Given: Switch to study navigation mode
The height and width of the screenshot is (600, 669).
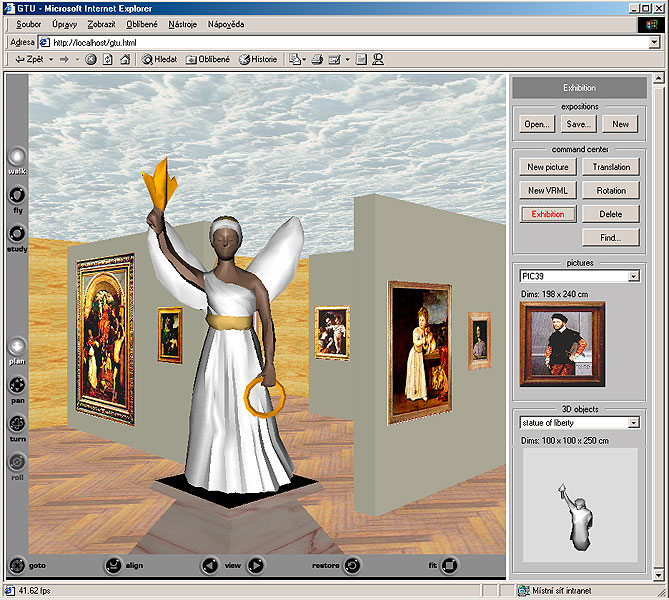Looking at the screenshot, I should [x=17, y=234].
